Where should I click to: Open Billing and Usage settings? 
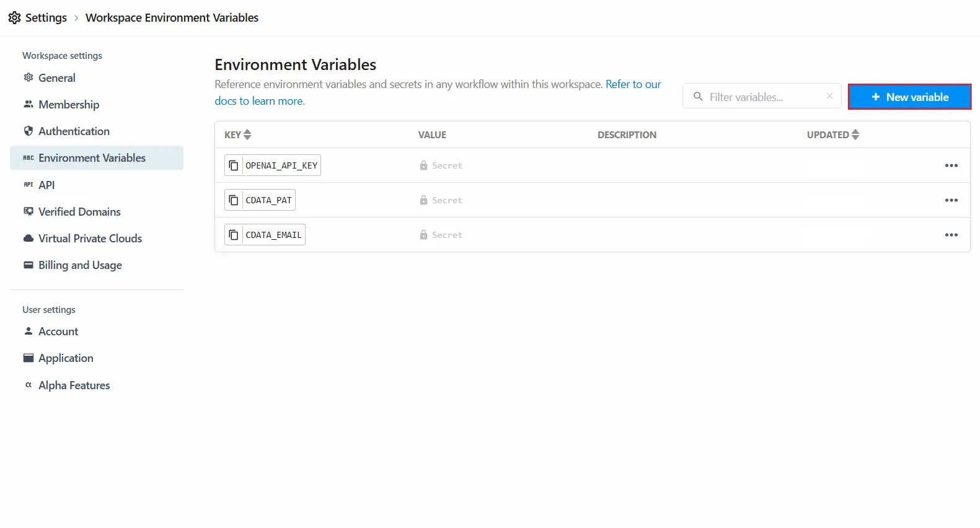pos(80,265)
